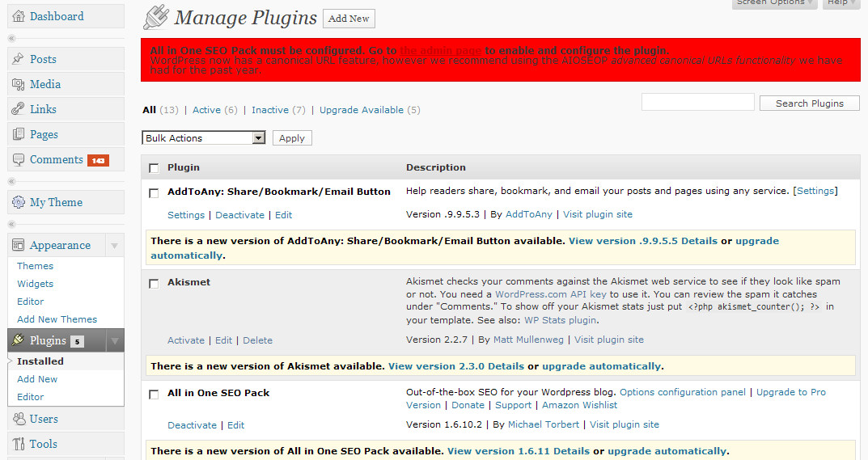Deactivate the AddToAny plugin
The image size is (868, 460).
click(x=239, y=215)
